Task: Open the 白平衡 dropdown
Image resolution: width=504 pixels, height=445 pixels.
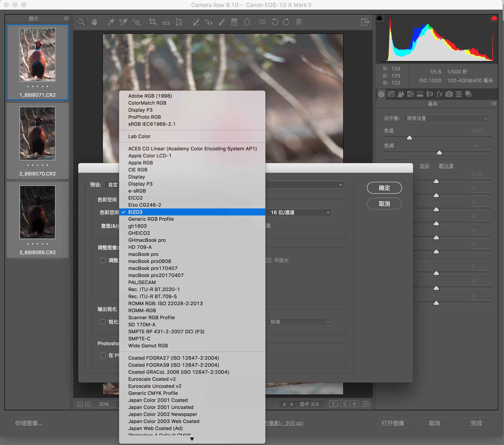Action: point(446,118)
